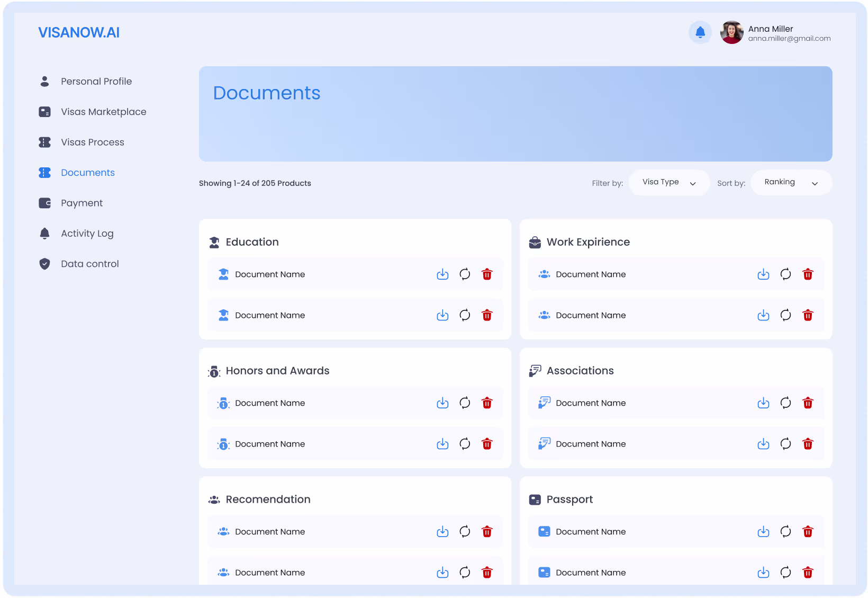868x598 pixels.
Task: Click the Education section heading
Action: coord(252,242)
